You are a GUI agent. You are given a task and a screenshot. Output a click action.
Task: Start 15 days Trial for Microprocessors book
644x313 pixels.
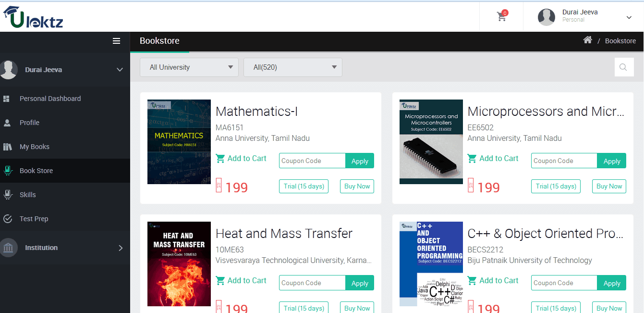pyautogui.click(x=556, y=187)
